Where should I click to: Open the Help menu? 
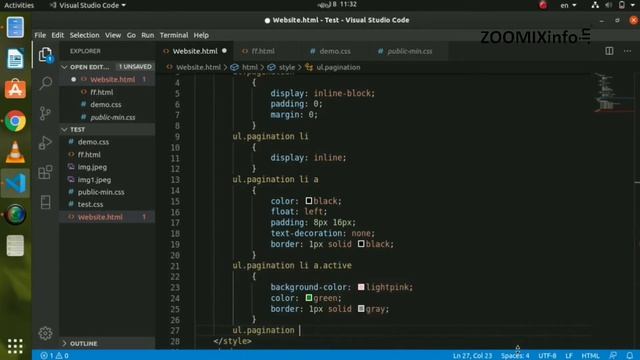click(x=201, y=35)
